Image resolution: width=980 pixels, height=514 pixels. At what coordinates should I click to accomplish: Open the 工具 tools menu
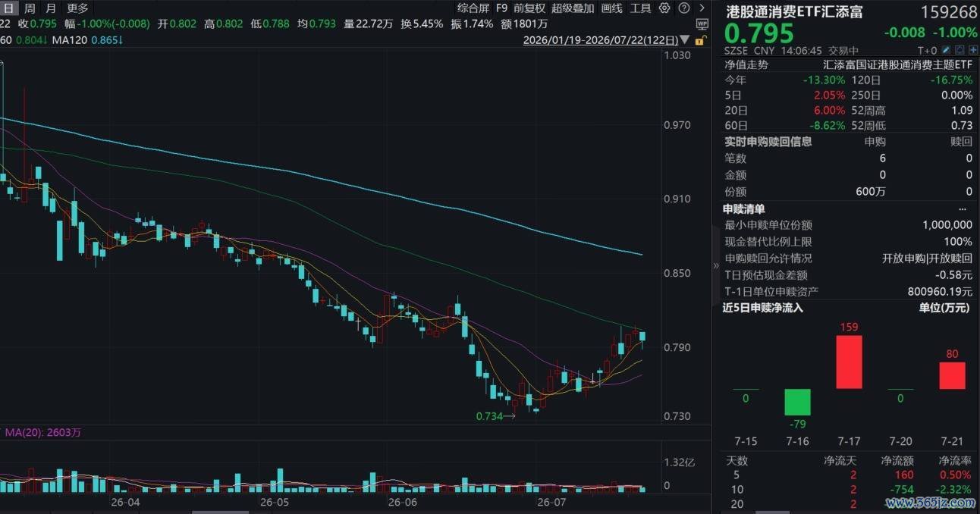640,8
